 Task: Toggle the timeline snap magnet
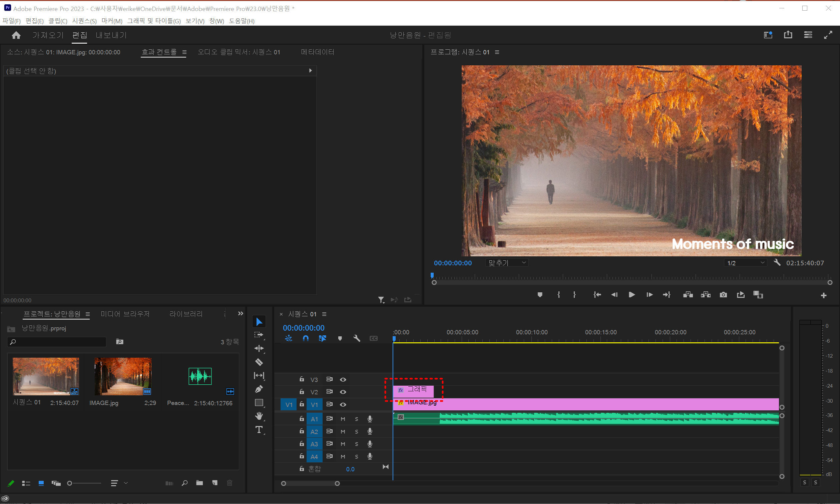[306, 338]
